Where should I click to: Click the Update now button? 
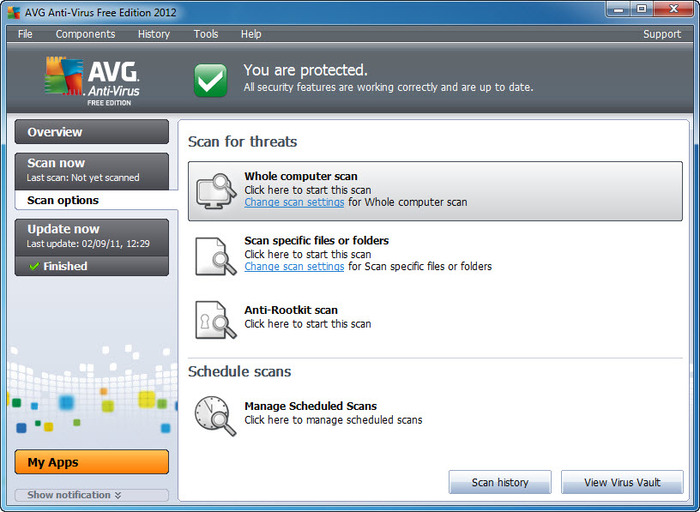[x=92, y=237]
